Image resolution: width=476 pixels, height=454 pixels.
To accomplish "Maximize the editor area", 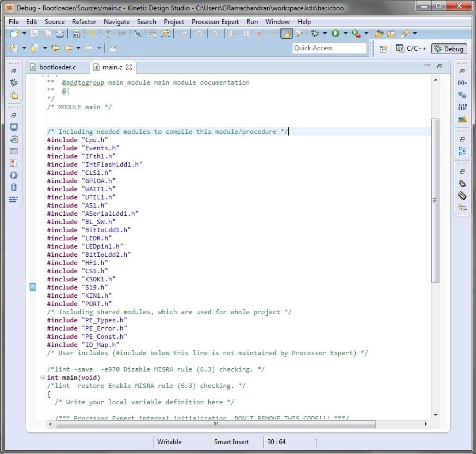I will [439, 66].
